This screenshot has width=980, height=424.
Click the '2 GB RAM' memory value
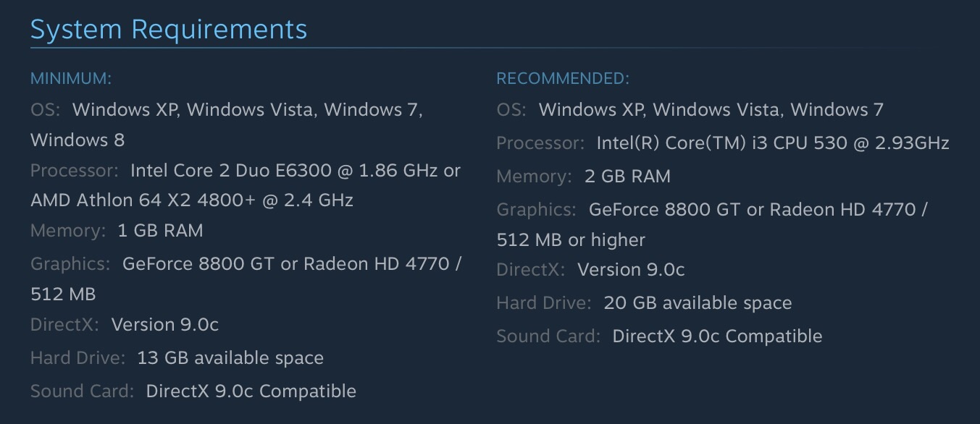click(627, 176)
